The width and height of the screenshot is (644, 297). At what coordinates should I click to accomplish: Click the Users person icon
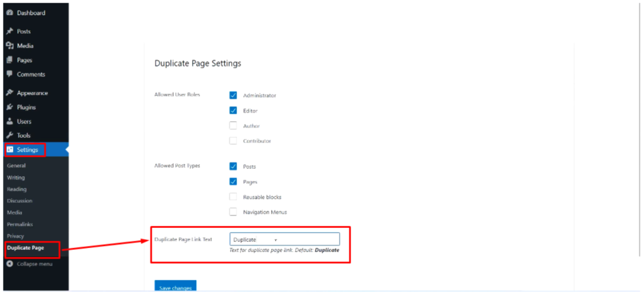10,122
